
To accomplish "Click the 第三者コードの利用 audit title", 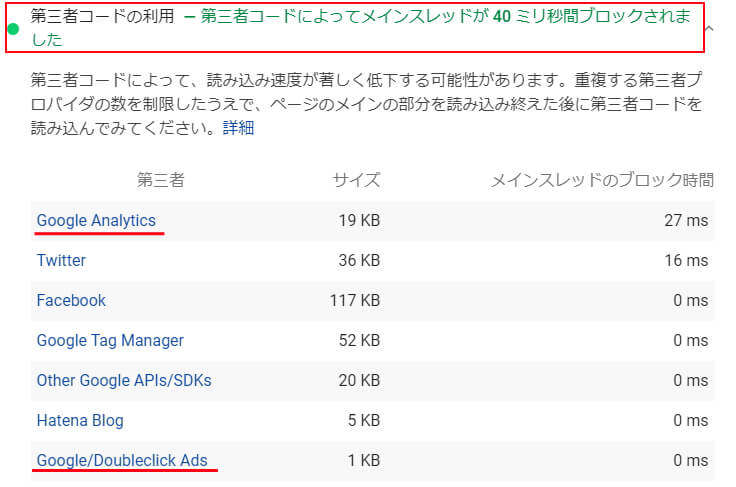I will [x=102, y=16].
